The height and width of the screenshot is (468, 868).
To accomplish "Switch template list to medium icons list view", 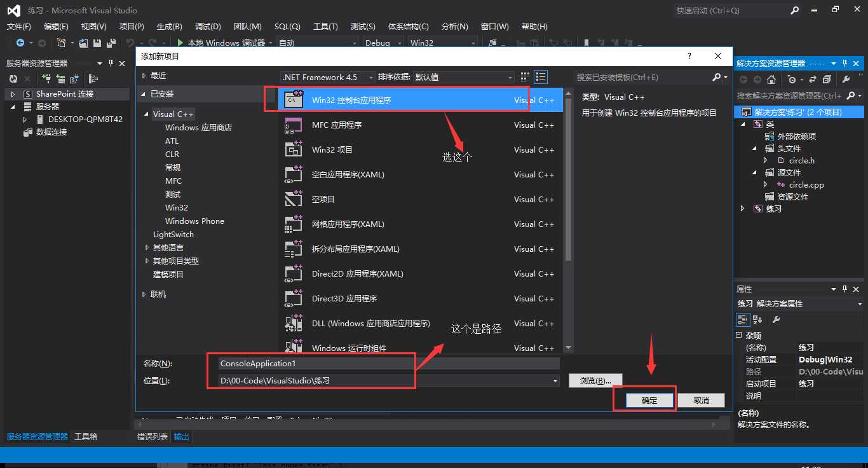I will 541,77.
